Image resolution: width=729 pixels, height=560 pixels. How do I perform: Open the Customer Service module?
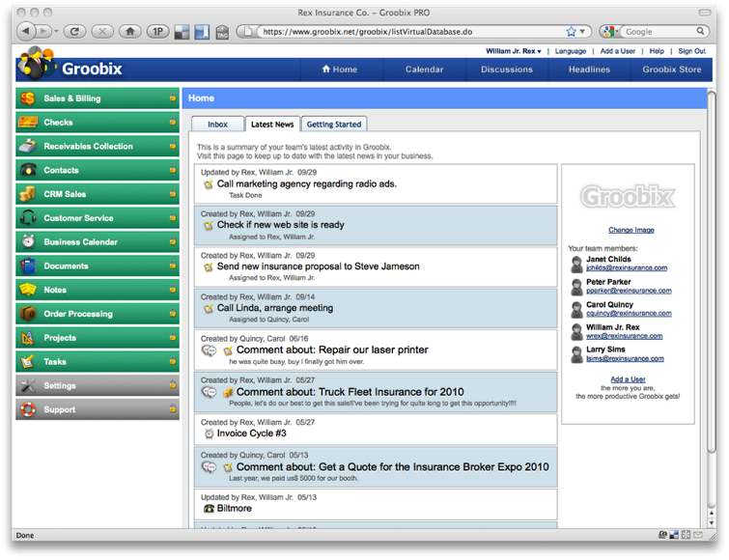(98, 218)
